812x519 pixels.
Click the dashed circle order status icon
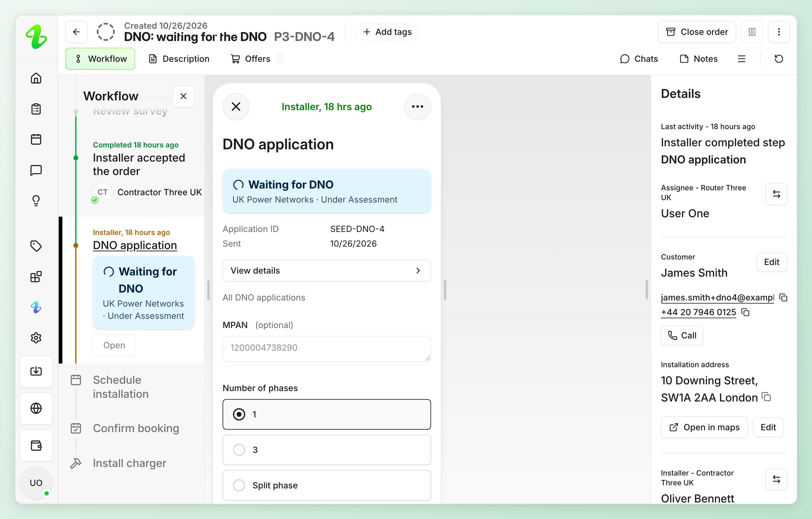pyautogui.click(x=106, y=32)
